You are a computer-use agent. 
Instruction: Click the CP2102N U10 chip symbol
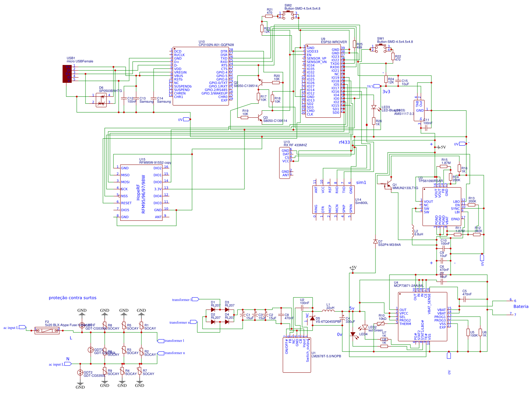(x=201, y=76)
